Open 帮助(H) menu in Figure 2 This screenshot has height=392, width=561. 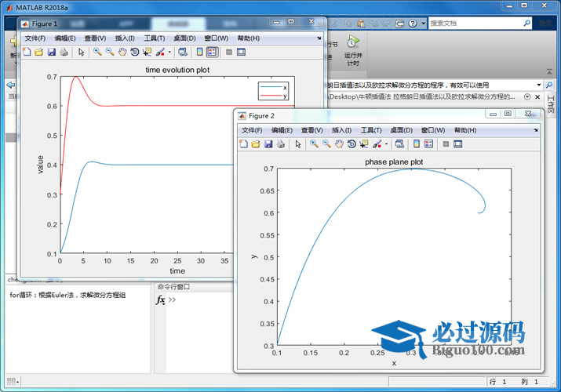(x=465, y=130)
